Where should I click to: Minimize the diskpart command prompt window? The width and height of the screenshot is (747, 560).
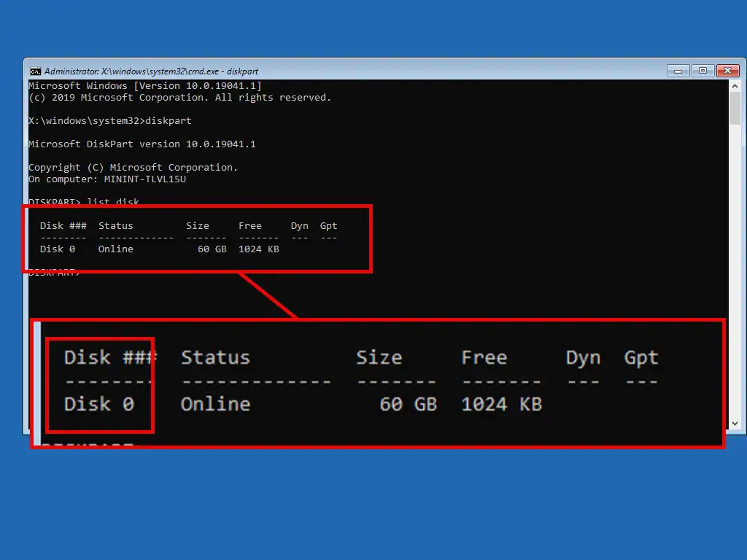point(678,71)
